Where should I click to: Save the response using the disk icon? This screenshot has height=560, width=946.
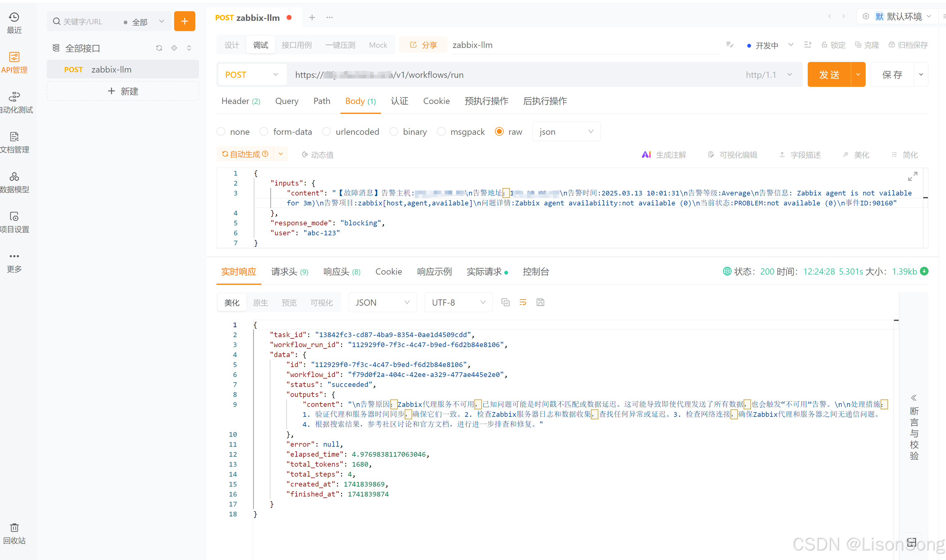540,303
